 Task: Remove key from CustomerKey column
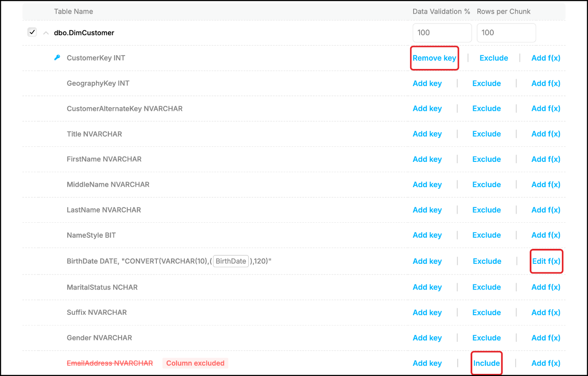coord(435,58)
